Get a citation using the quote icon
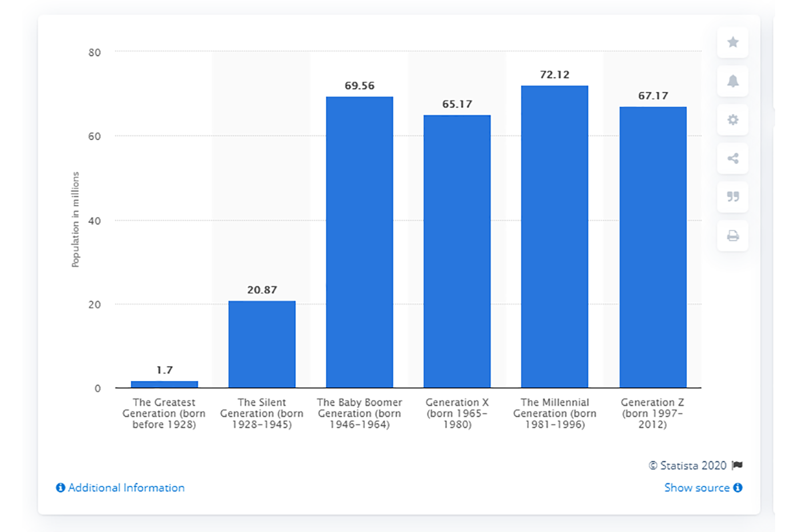 733,197
